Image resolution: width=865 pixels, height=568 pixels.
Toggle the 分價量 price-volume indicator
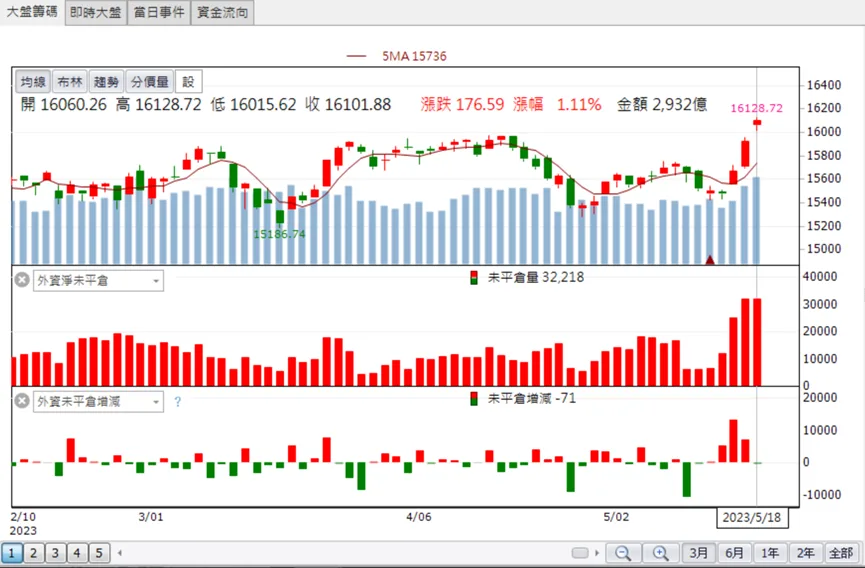click(149, 82)
